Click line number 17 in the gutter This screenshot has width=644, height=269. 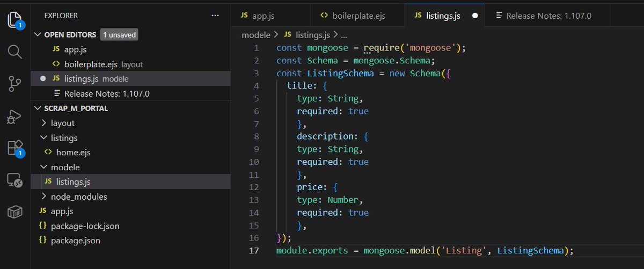coord(254,251)
